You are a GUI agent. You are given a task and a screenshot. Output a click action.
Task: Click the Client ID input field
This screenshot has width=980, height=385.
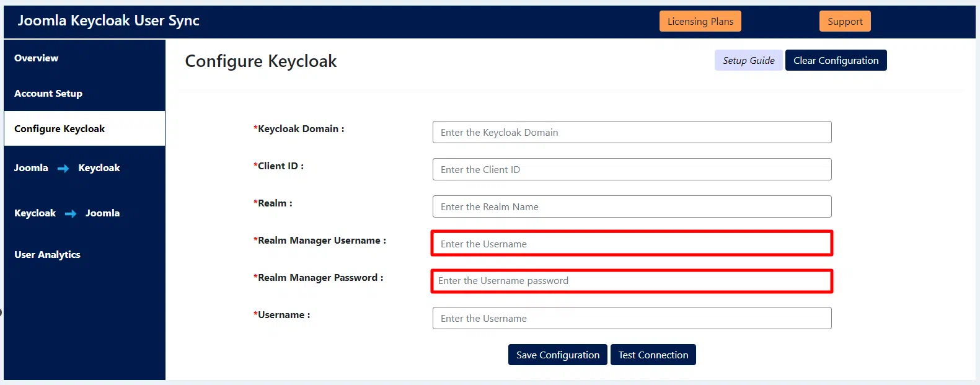(632, 169)
